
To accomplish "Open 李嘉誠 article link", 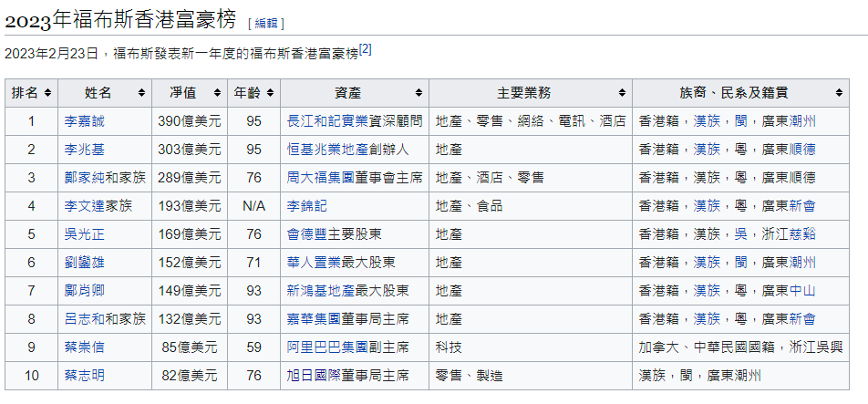I will click(84, 121).
